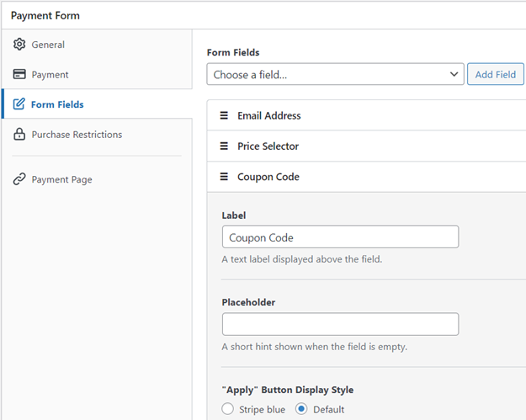The image size is (526, 420).
Task: Click the Add Field button
Action: coord(496,74)
